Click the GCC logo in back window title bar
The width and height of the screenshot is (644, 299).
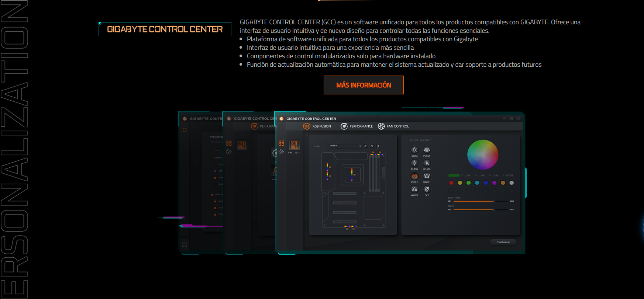coord(185,119)
